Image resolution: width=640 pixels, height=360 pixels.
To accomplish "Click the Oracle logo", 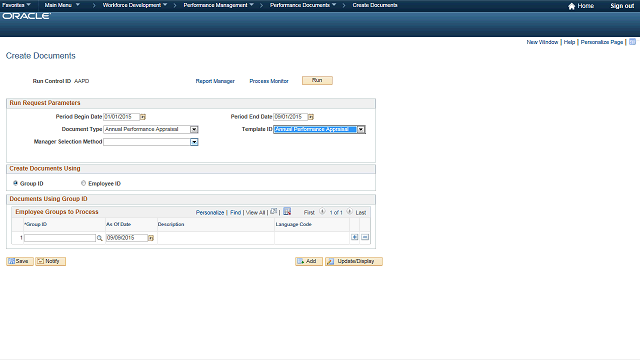I will pos(27,16).
